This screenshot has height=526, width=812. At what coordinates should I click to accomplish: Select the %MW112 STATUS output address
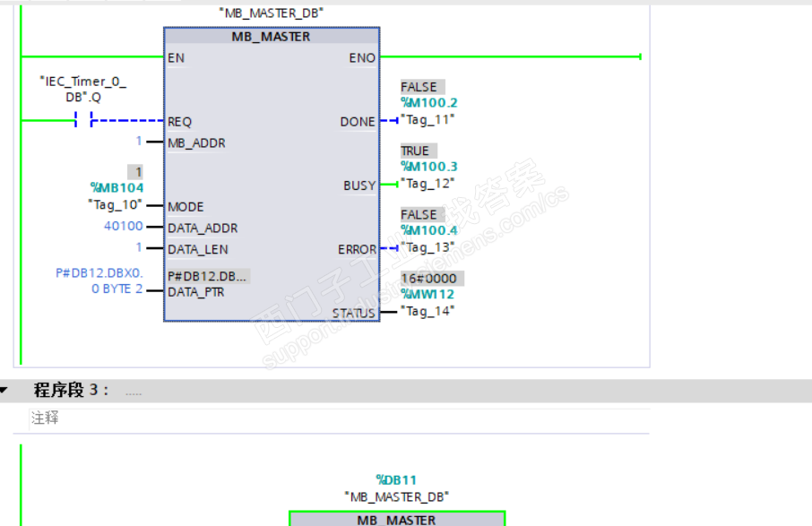[428, 295]
